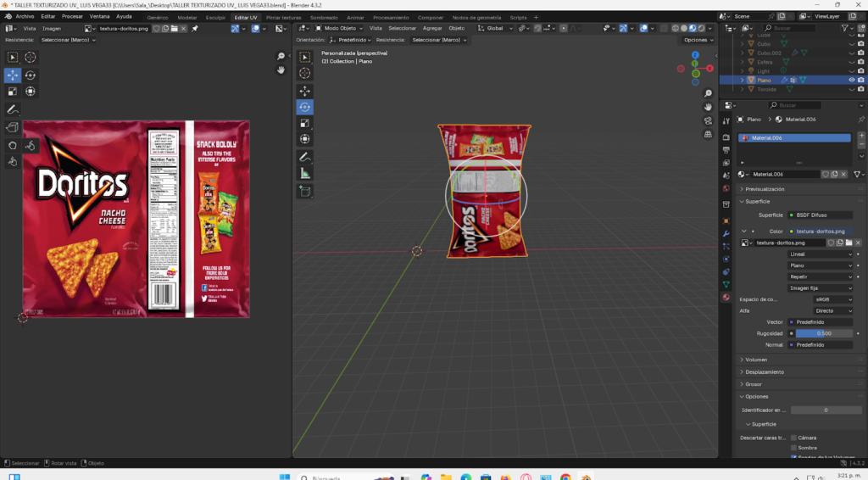Select the Measure tool in the 3D viewport
This screenshot has height=480, width=868.
tap(304, 174)
